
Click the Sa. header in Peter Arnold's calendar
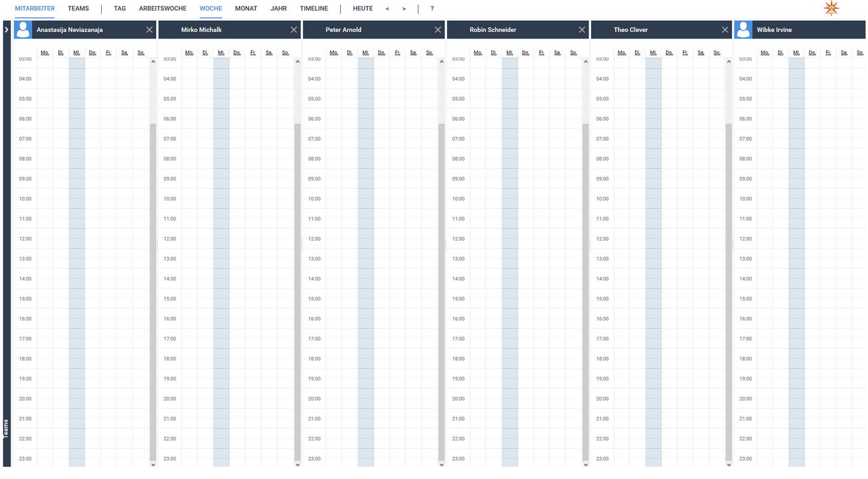(414, 53)
